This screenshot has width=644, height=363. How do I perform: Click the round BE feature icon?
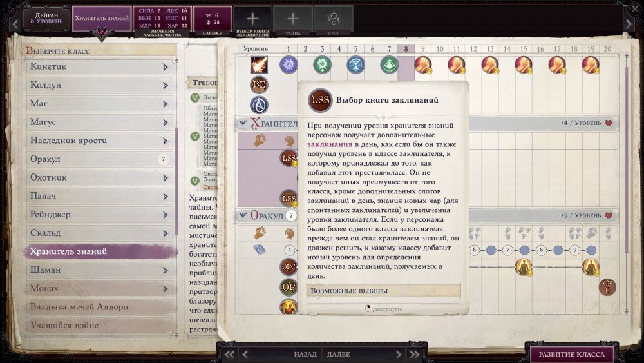[x=259, y=84]
